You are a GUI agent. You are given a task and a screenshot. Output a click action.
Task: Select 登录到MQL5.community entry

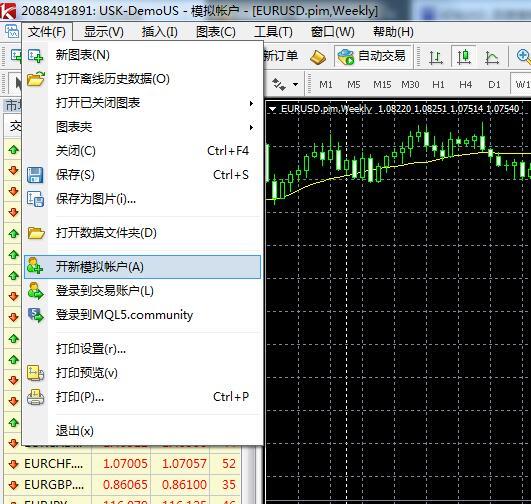[x=142, y=315]
